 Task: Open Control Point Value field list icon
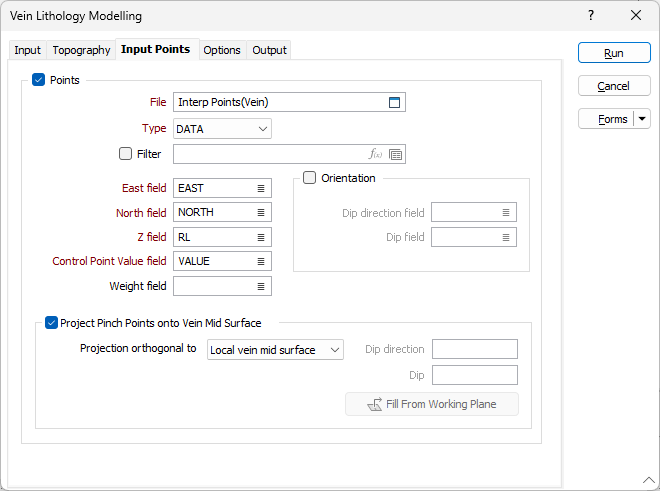pyautogui.click(x=261, y=261)
